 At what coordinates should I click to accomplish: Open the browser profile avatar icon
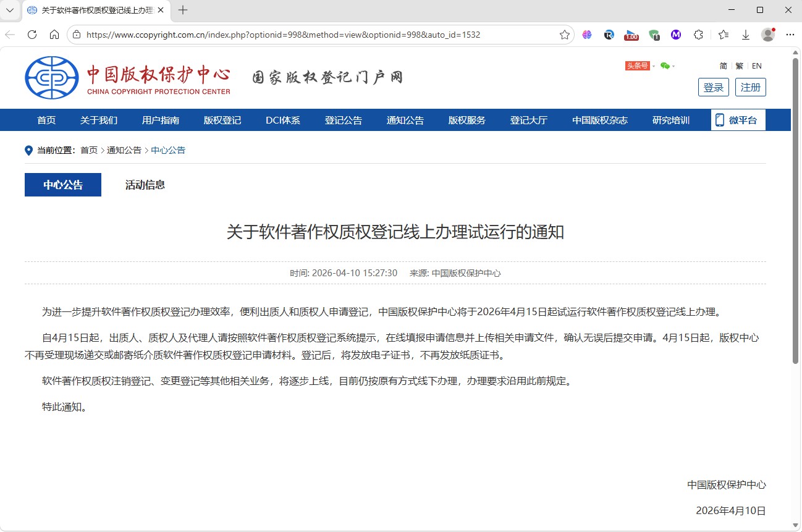click(767, 35)
